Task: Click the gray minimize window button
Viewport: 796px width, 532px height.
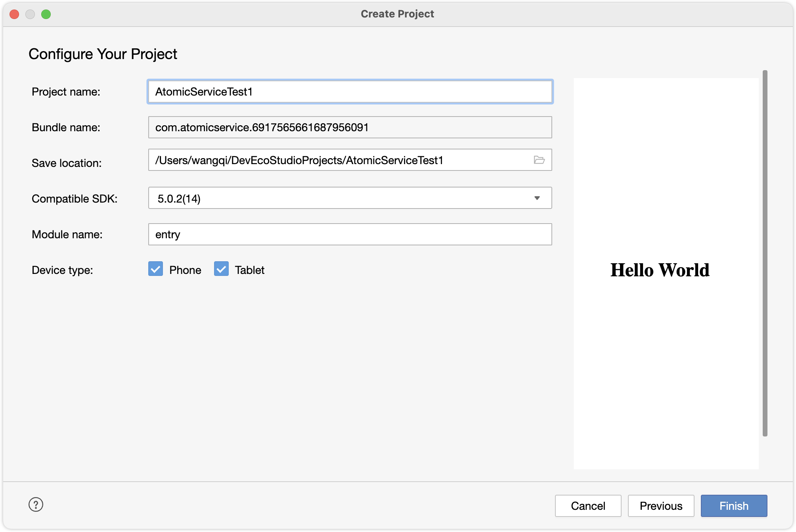Action: click(x=30, y=14)
